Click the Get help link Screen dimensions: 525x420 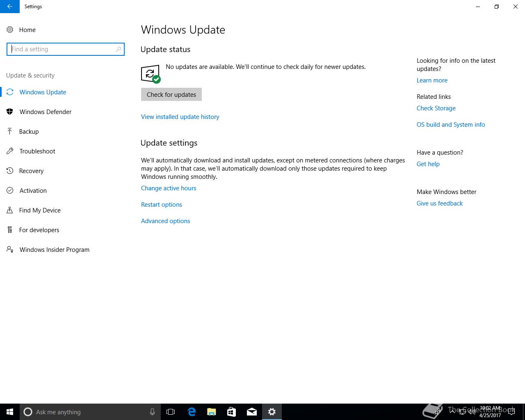(x=428, y=164)
